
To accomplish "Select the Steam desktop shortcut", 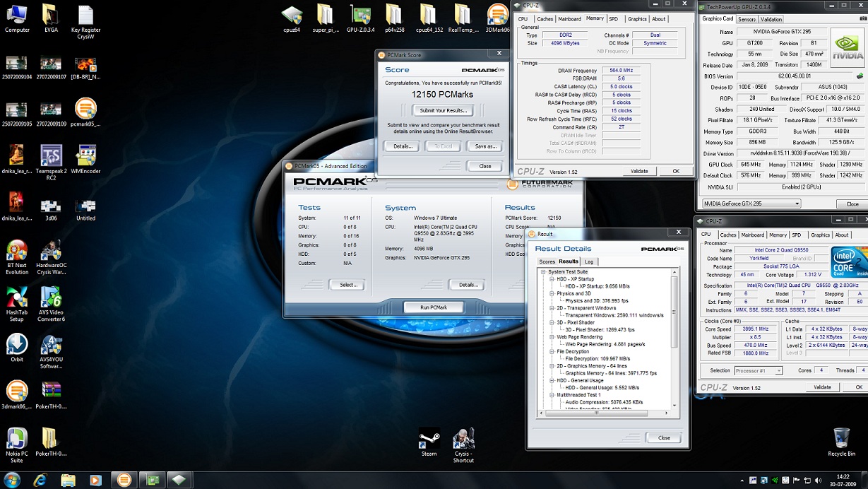I will click(x=429, y=442).
